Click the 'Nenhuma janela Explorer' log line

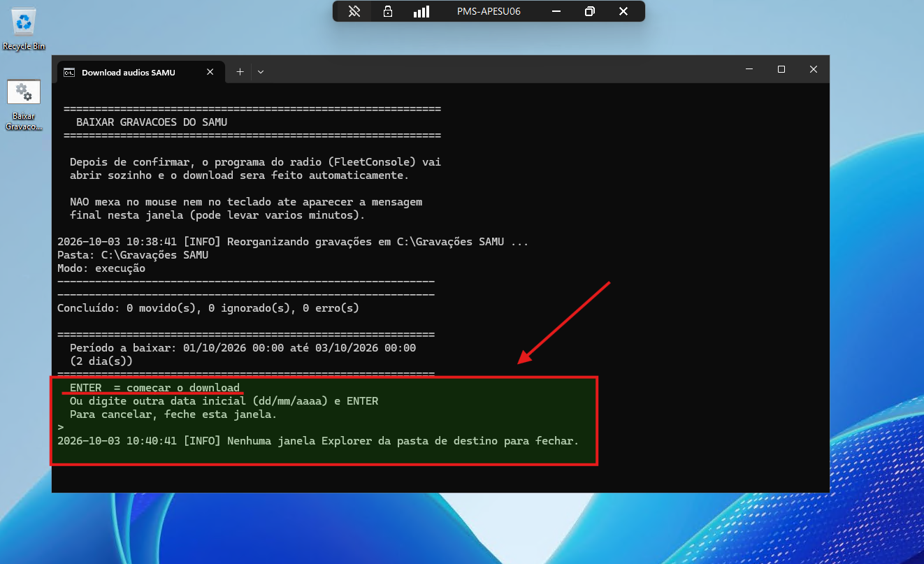click(x=318, y=441)
